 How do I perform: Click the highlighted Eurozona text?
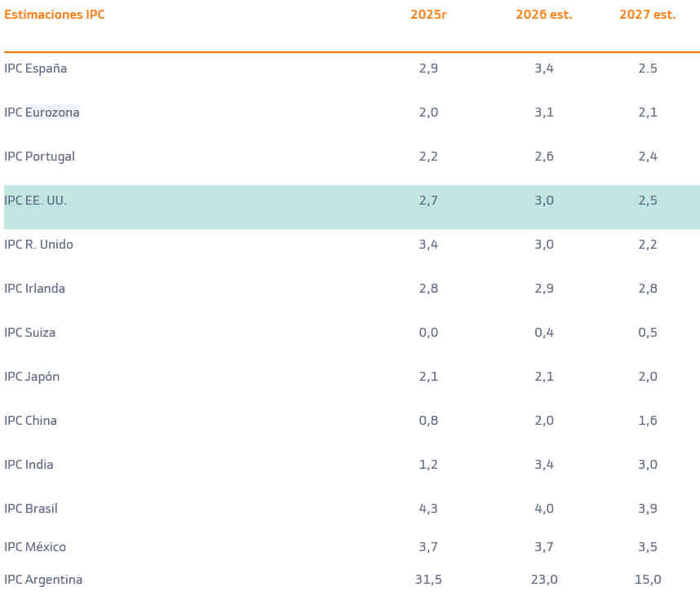pos(52,113)
